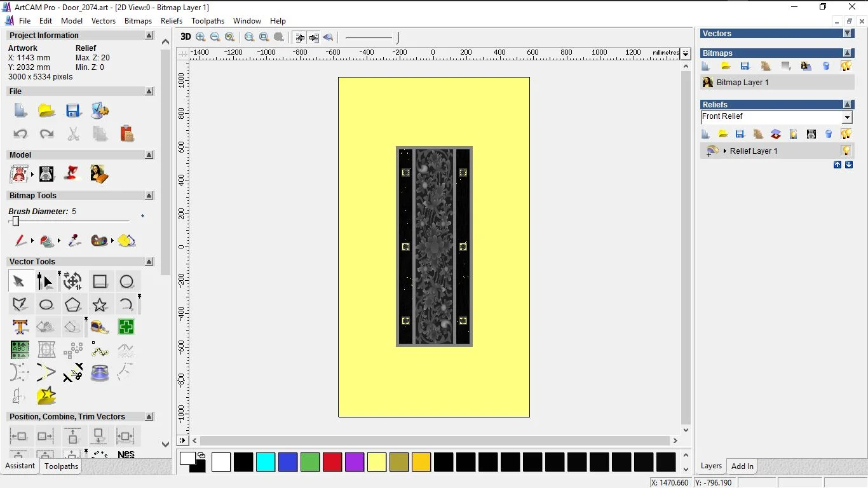Select the Pick Colour eyedropper tool
The width and height of the screenshot is (868, 488).
pyautogui.click(x=74, y=241)
